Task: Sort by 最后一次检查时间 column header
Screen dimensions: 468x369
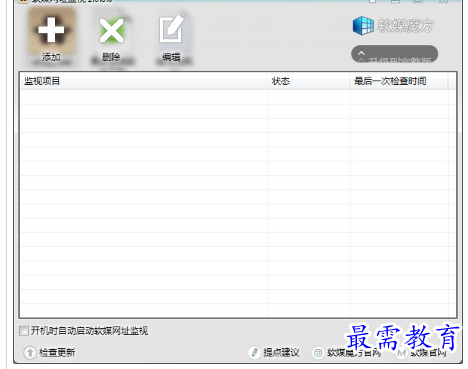Action: (399, 81)
